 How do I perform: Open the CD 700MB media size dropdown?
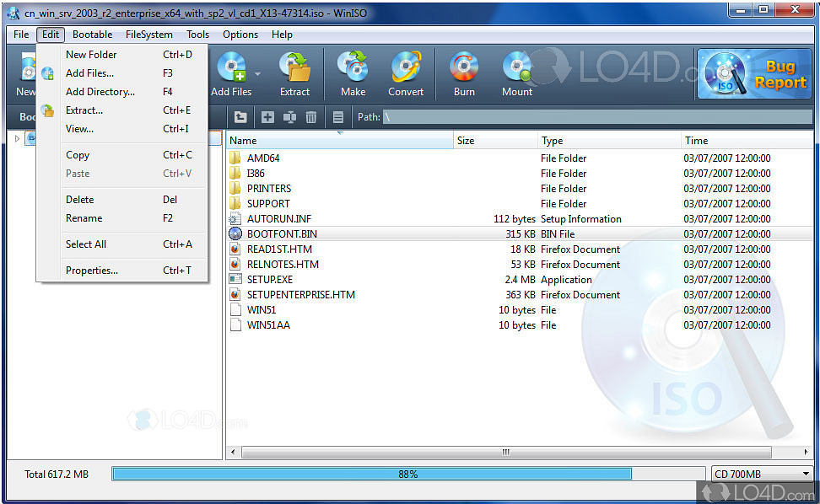pos(761,474)
